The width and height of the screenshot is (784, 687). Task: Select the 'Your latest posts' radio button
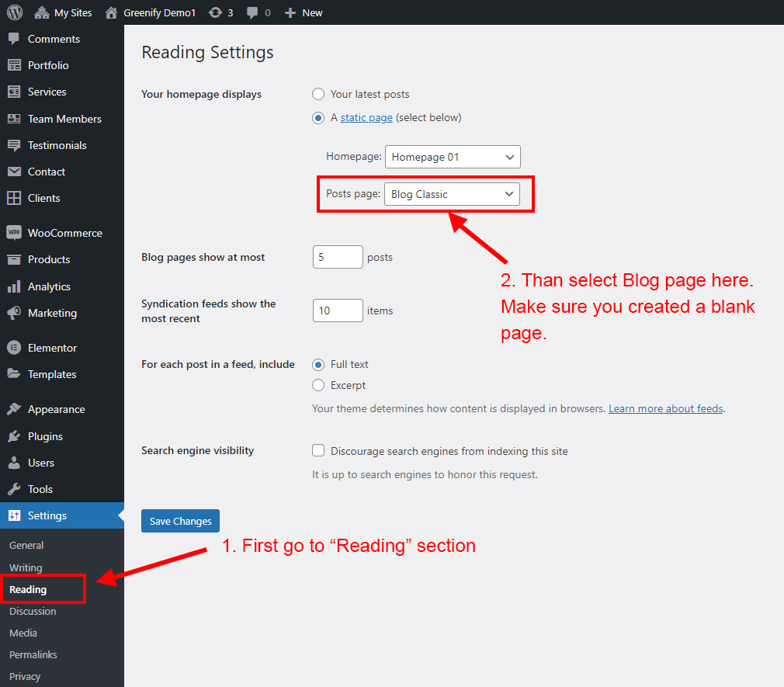(x=318, y=94)
